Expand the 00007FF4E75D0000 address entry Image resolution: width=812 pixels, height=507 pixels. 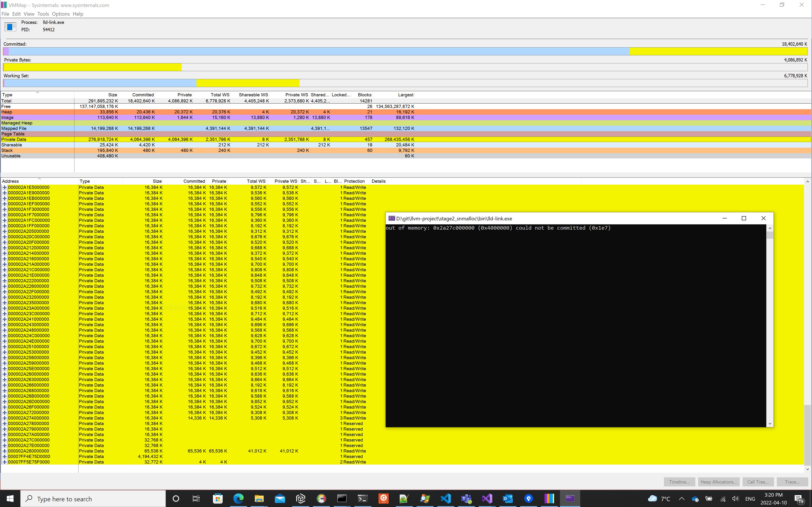point(4,456)
